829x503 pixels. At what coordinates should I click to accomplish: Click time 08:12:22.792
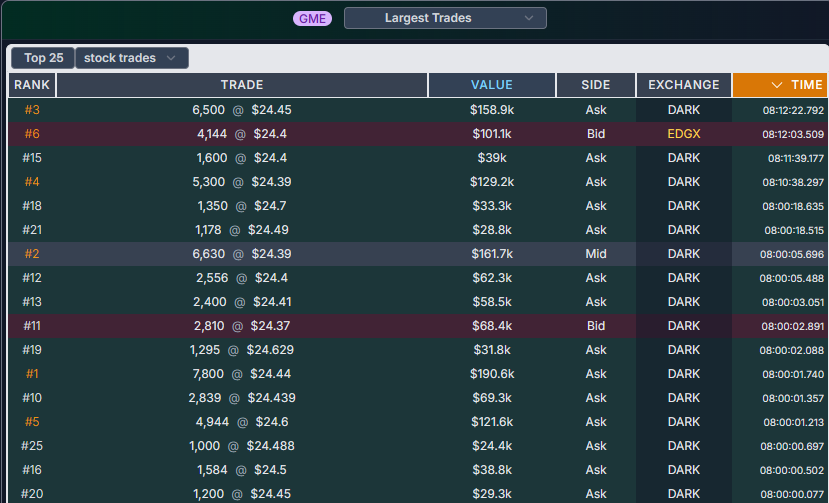(793, 111)
